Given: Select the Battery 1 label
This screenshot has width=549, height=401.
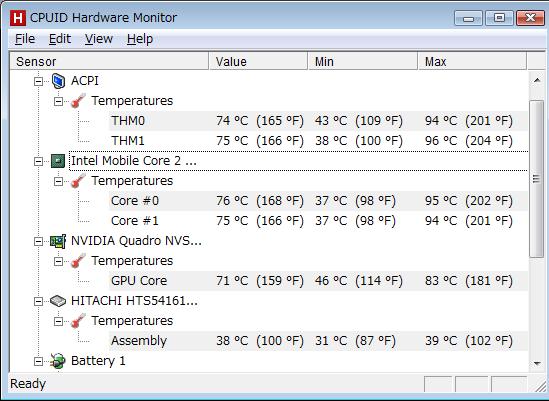Looking at the screenshot, I should [98, 361].
